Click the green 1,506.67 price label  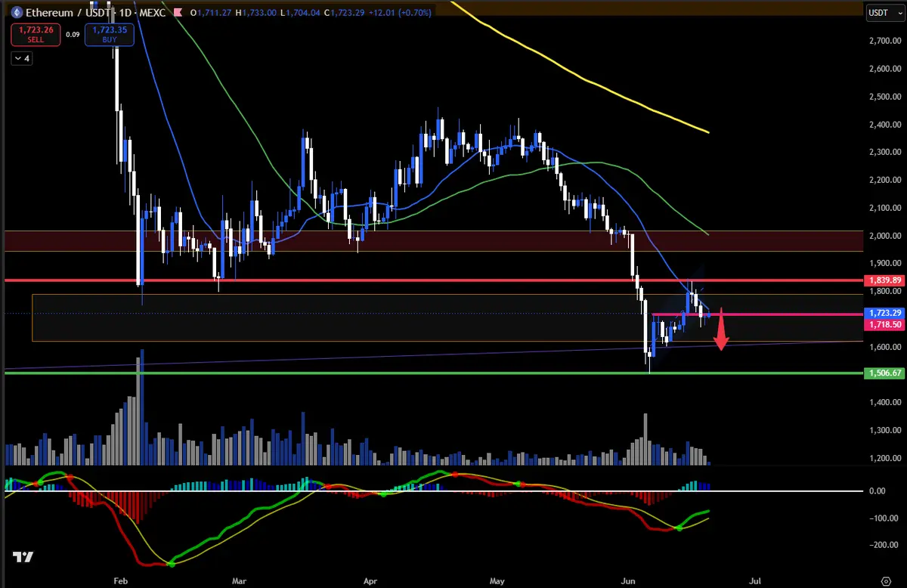[885, 373]
